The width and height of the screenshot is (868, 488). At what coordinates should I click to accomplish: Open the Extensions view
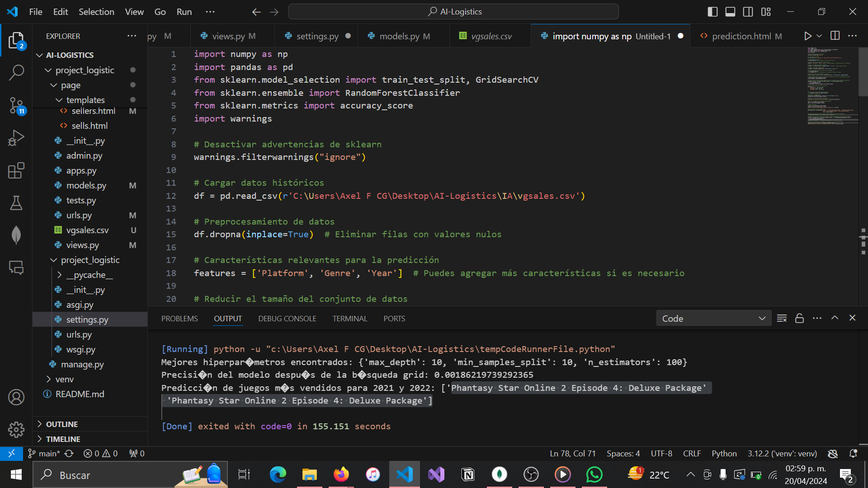pos(16,171)
